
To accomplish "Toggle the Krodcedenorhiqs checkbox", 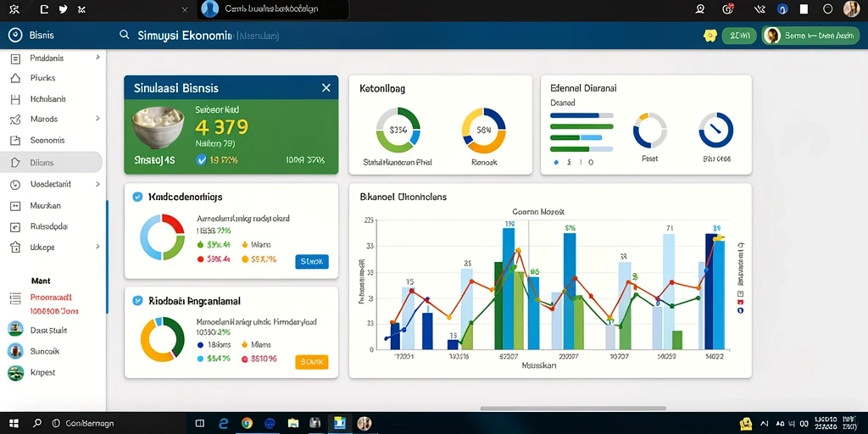I will [x=138, y=197].
